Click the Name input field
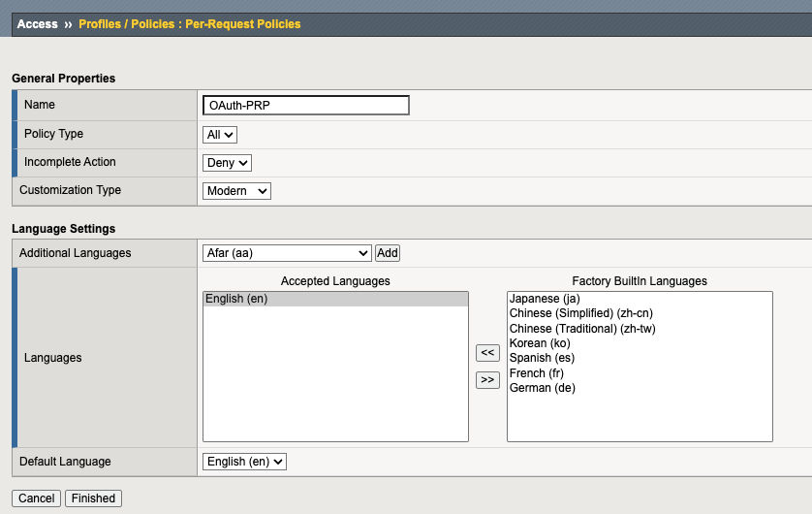 coord(306,105)
